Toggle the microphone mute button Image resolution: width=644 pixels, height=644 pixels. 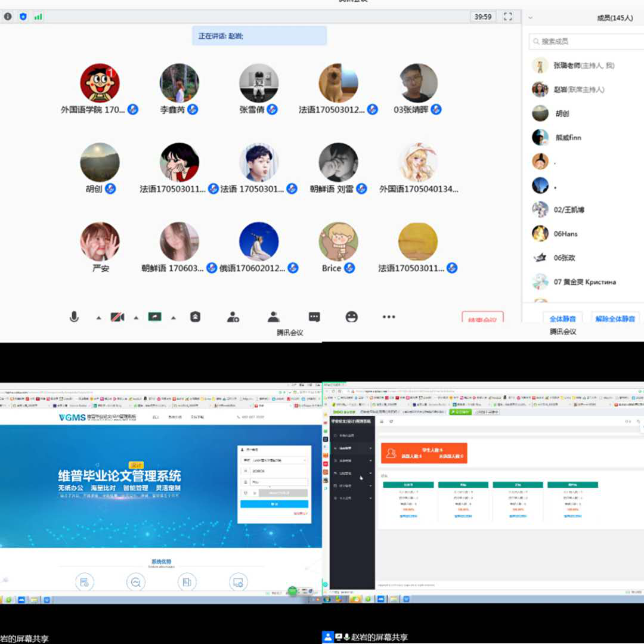click(x=74, y=317)
